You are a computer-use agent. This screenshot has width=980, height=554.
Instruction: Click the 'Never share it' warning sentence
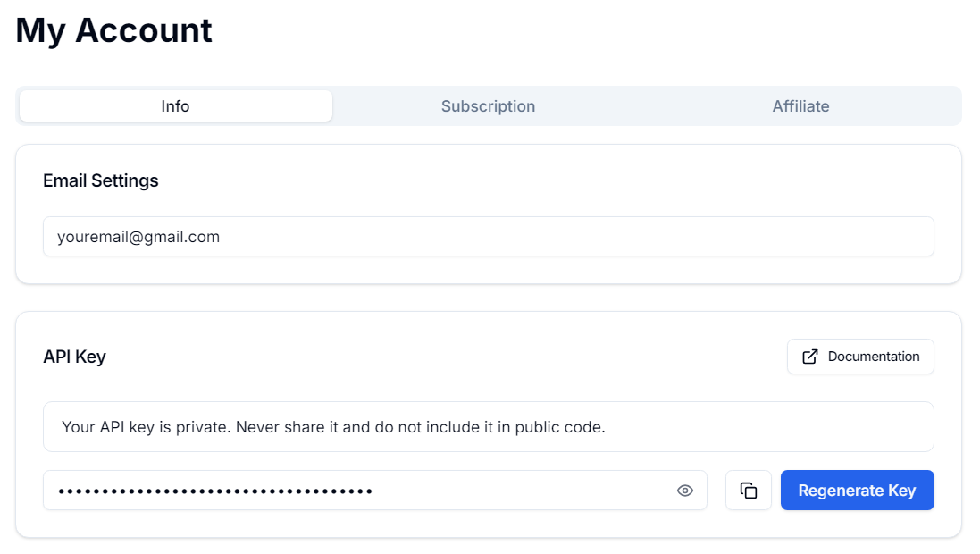pyautogui.click(x=333, y=427)
